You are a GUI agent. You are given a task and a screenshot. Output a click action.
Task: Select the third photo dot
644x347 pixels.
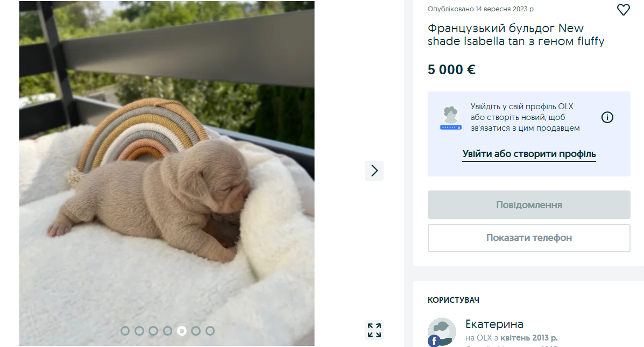click(x=153, y=331)
